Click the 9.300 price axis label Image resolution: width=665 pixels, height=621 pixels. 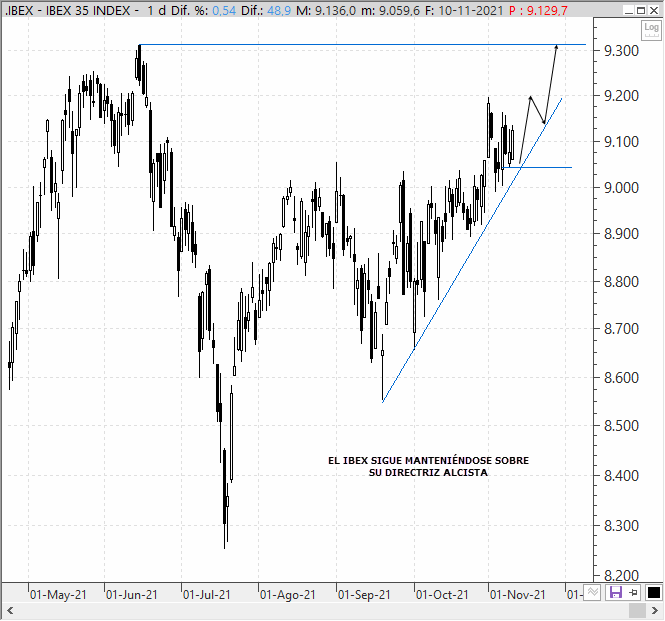point(621,51)
